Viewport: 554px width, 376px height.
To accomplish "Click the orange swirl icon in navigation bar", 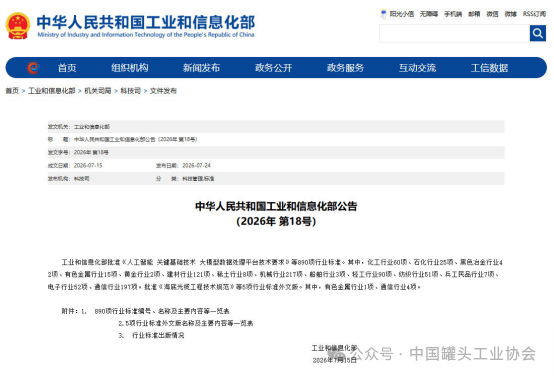I will pyautogui.click(x=33, y=67).
